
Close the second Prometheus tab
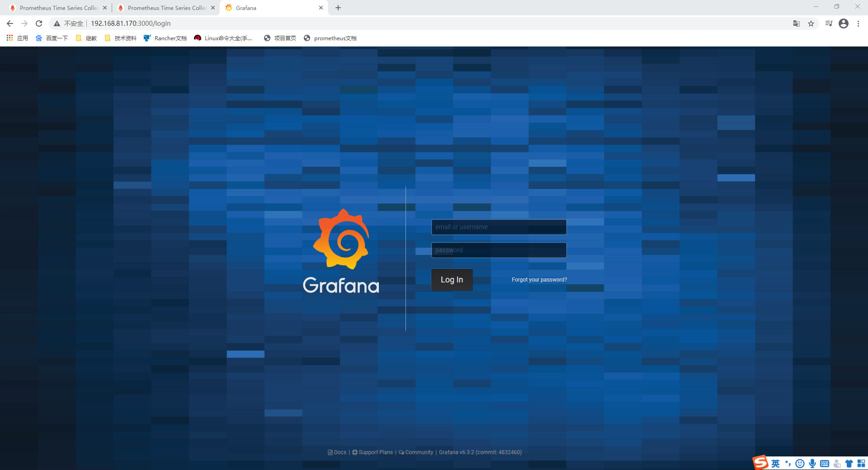[213, 8]
